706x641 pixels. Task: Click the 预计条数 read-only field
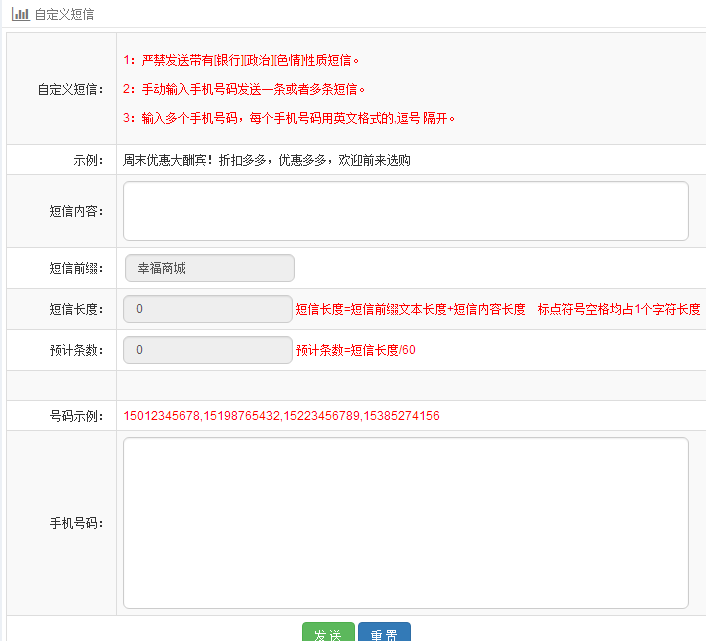(207, 350)
